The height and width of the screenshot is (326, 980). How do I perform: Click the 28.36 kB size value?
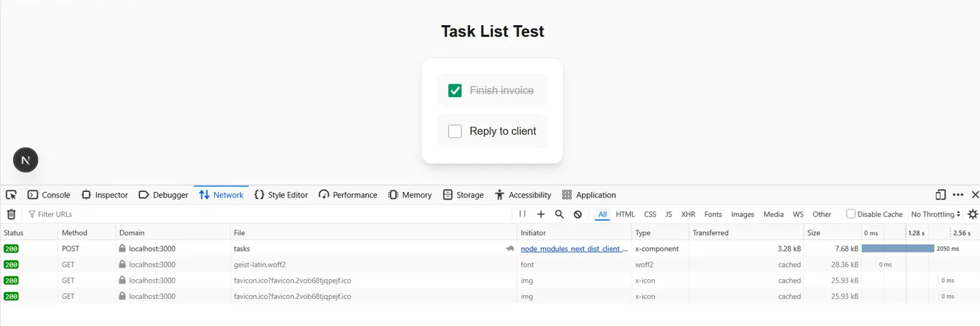[845, 265]
